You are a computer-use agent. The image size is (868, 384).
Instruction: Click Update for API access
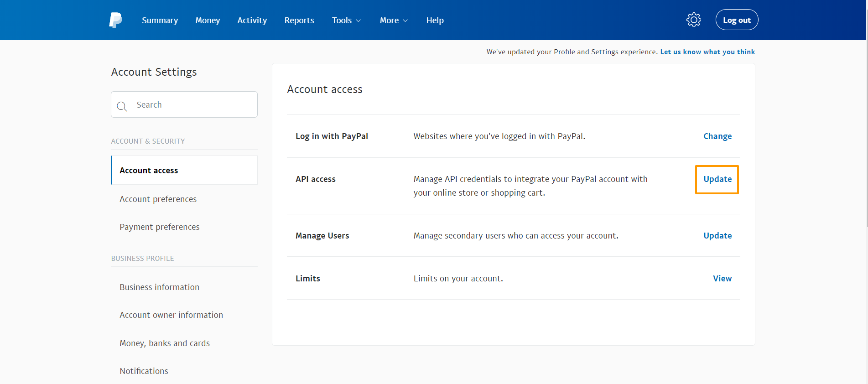click(717, 179)
